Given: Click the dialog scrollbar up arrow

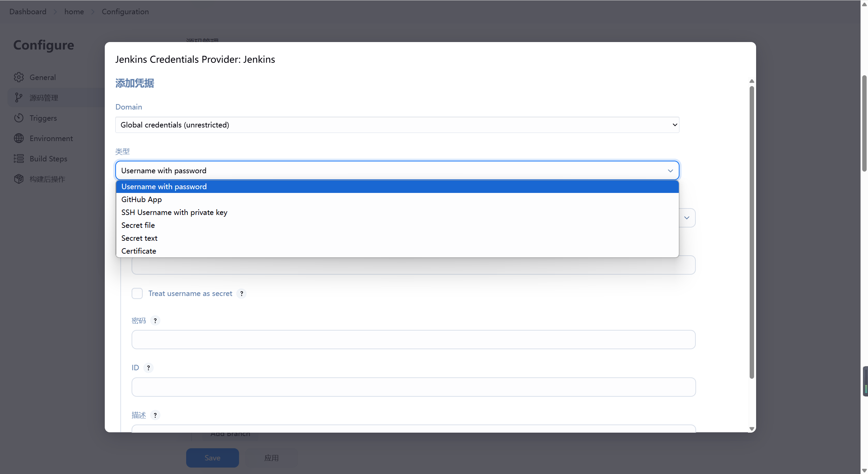Looking at the screenshot, I should 752,81.
